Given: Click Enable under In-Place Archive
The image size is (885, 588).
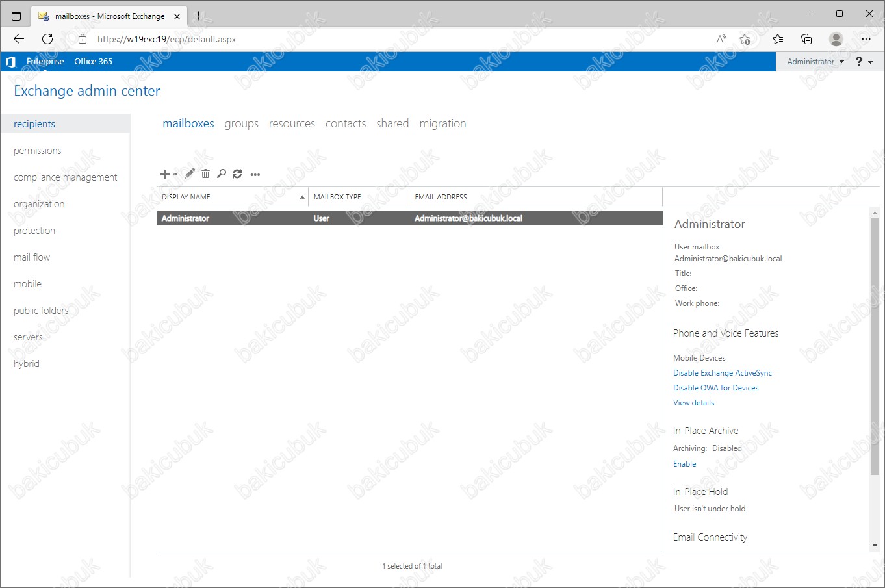Looking at the screenshot, I should tap(684, 464).
